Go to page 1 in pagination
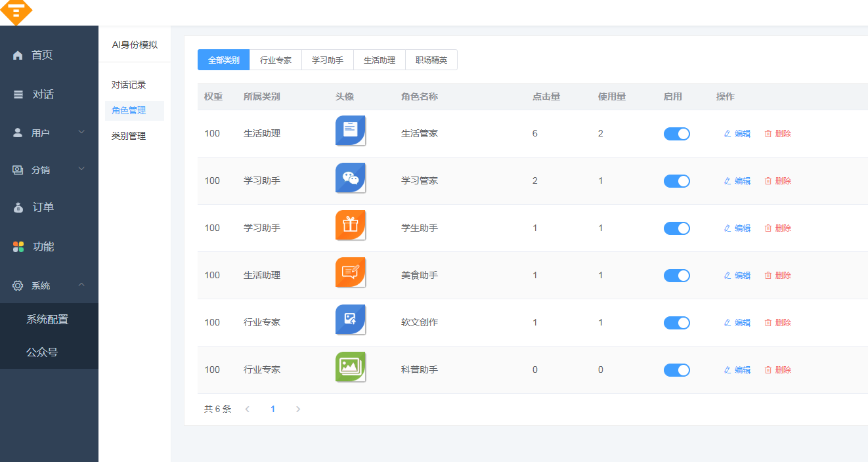Screen dimensions: 868x462 click(273, 409)
